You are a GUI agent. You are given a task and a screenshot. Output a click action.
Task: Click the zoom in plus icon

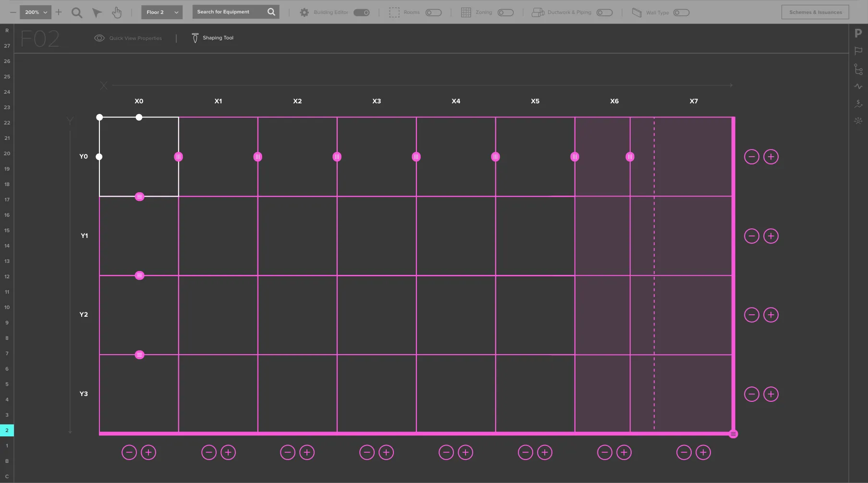tap(59, 12)
